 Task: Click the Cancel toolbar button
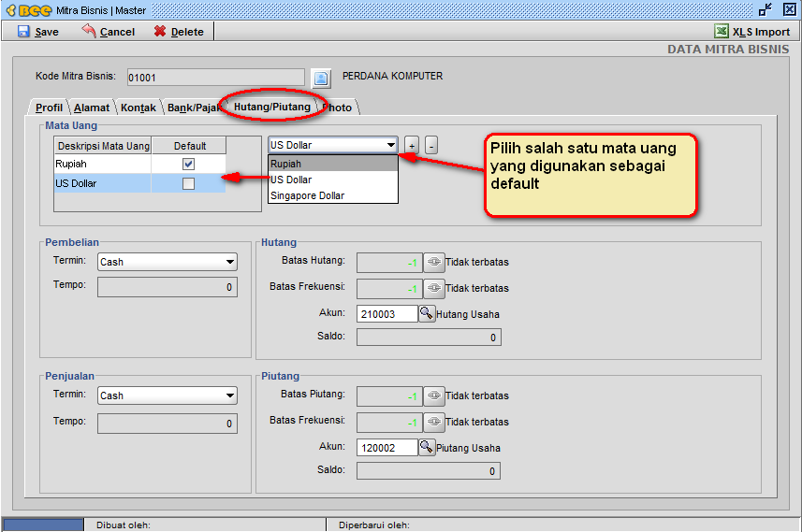point(108,31)
